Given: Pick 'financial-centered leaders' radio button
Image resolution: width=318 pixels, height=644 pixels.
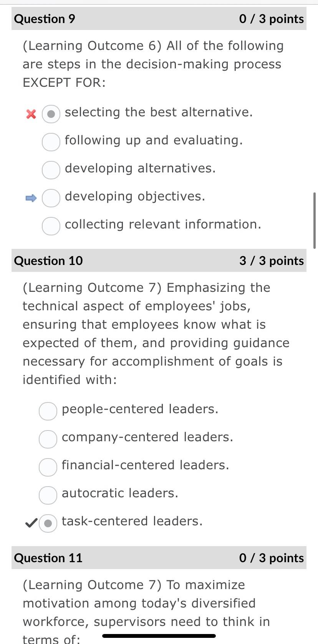Looking at the screenshot, I should 48,467.
